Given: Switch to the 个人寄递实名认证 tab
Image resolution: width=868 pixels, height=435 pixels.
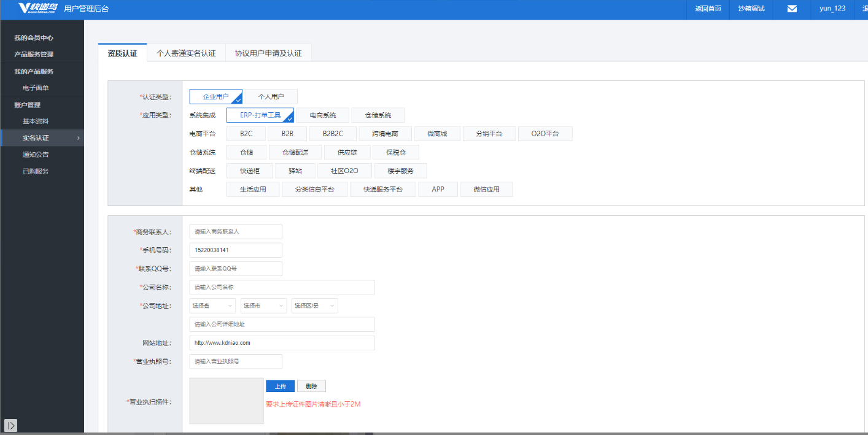Looking at the screenshot, I should click(x=186, y=53).
